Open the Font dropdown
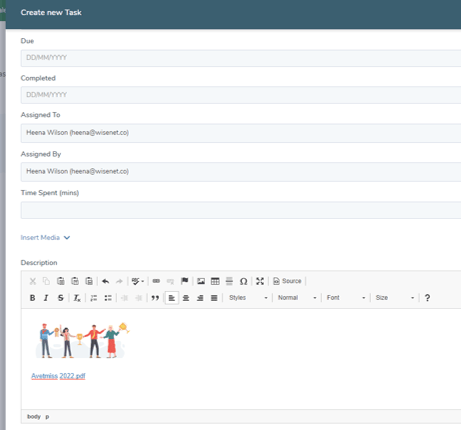 346,298
